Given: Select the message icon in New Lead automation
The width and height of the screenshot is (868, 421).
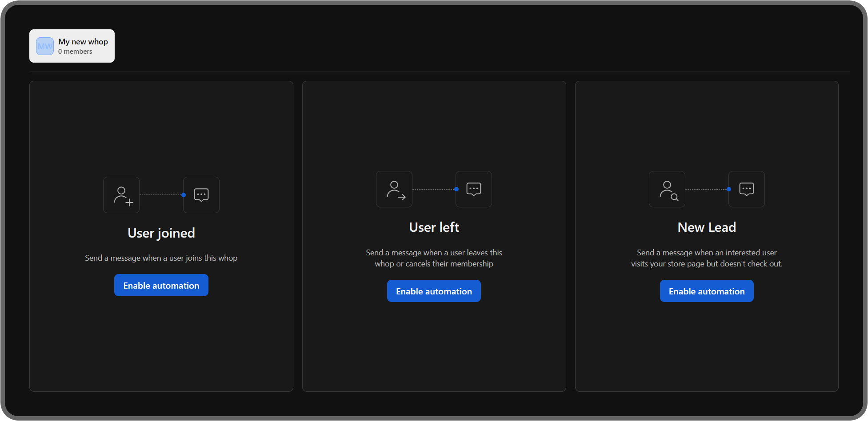Looking at the screenshot, I should click(746, 189).
